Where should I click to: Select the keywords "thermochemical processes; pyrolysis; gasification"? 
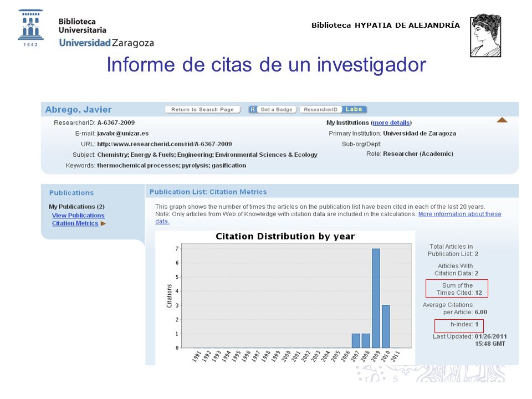[172, 166]
